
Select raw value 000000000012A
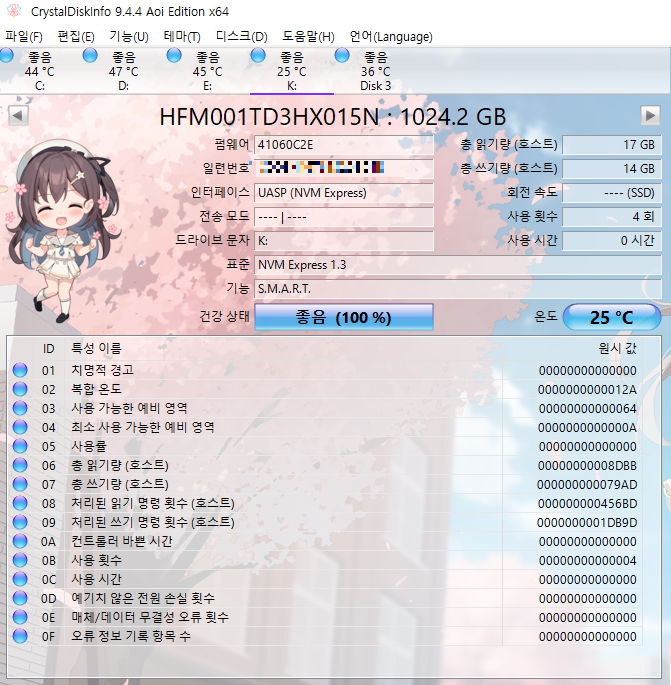click(587, 389)
